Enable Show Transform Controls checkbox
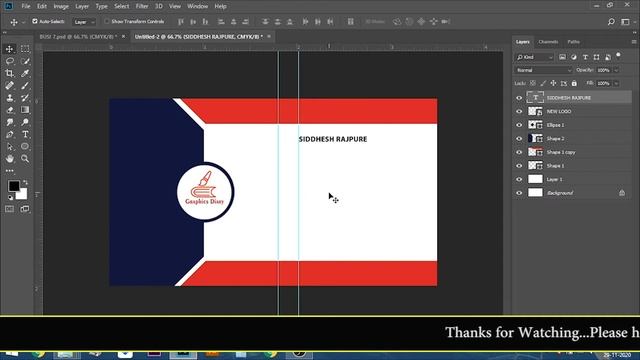This screenshot has width=640, height=360. pos(107,21)
